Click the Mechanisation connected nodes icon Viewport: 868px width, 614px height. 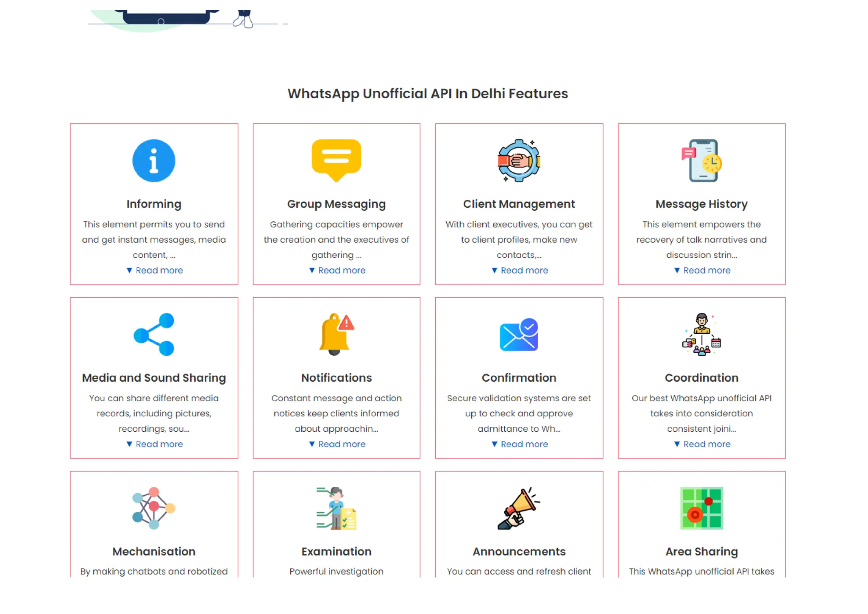(153, 508)
